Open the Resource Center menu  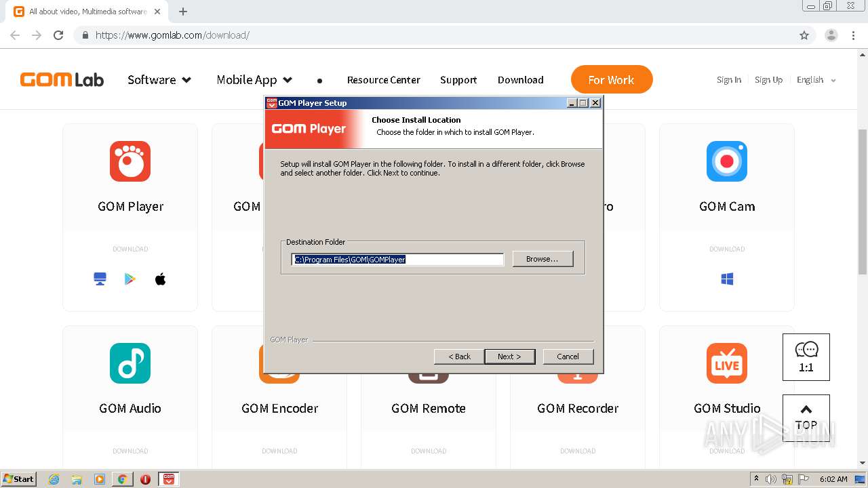tap(384, 80)
